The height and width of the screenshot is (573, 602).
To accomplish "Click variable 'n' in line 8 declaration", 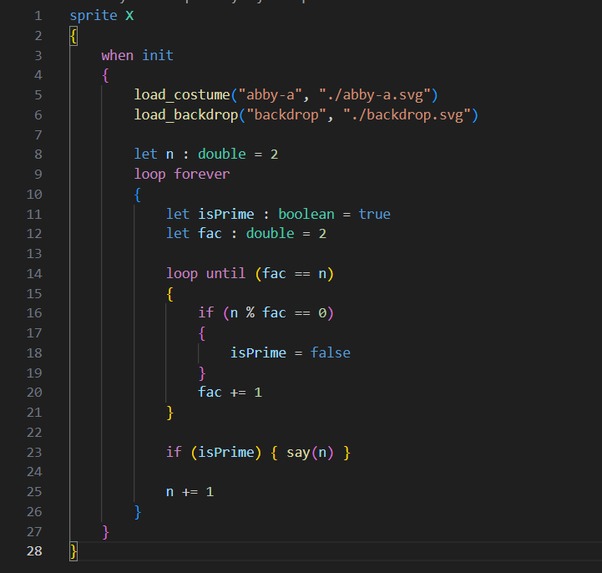I will click(x=170, y=154).
